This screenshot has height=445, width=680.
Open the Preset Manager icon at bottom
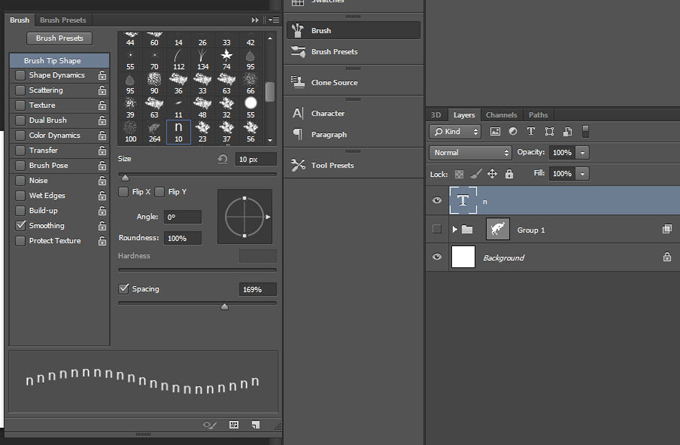coord(234,425)
